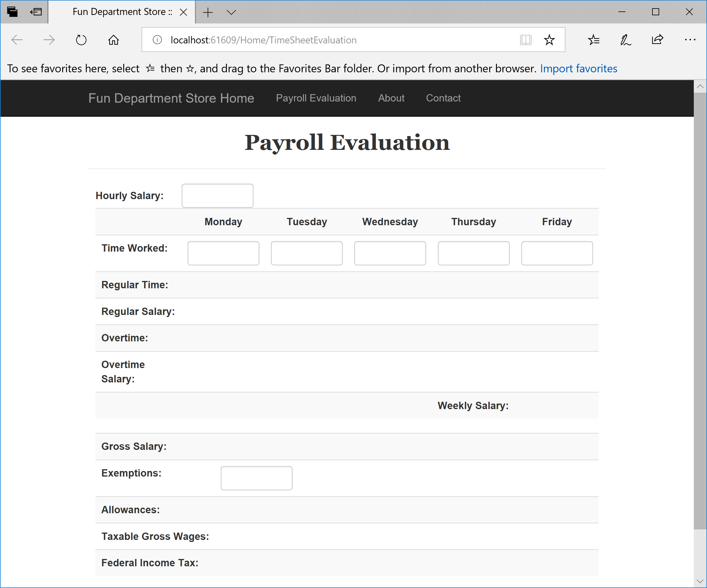Maximize the browser window

[x=655, y=12]
